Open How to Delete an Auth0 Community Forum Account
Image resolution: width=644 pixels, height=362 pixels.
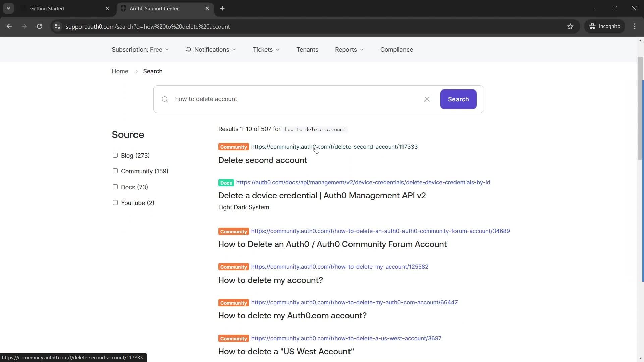332,244
